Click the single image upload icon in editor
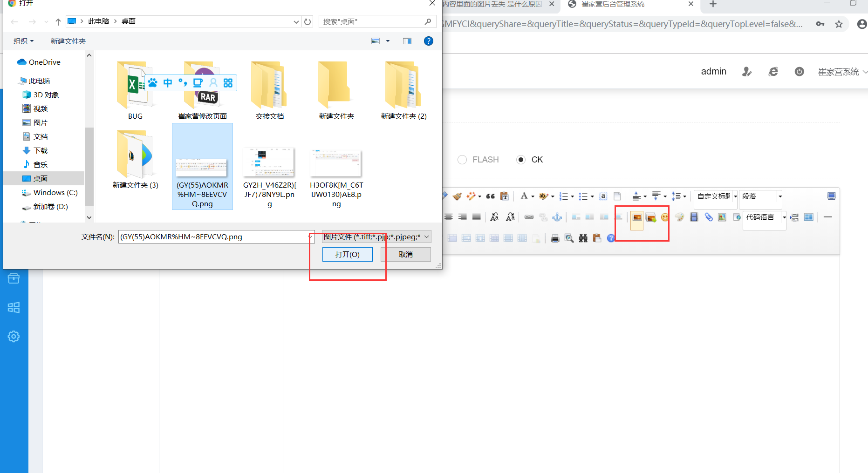The width and height of the screenshot is (868, 473). [637, 217]
